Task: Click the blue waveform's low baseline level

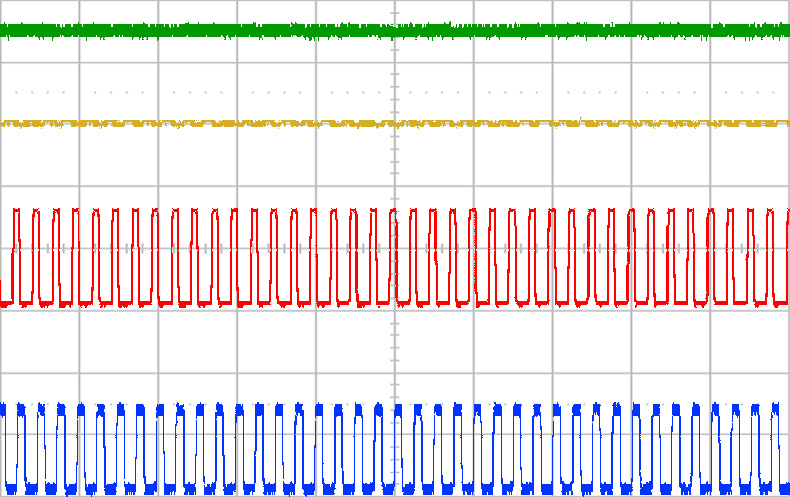Action: tap(147, 488)
